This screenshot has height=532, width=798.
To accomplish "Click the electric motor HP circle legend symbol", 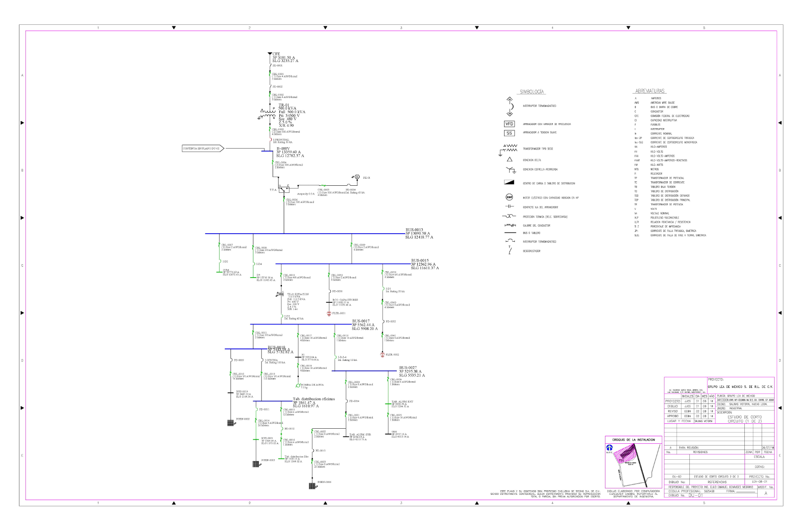I will (x=509, y=198).
